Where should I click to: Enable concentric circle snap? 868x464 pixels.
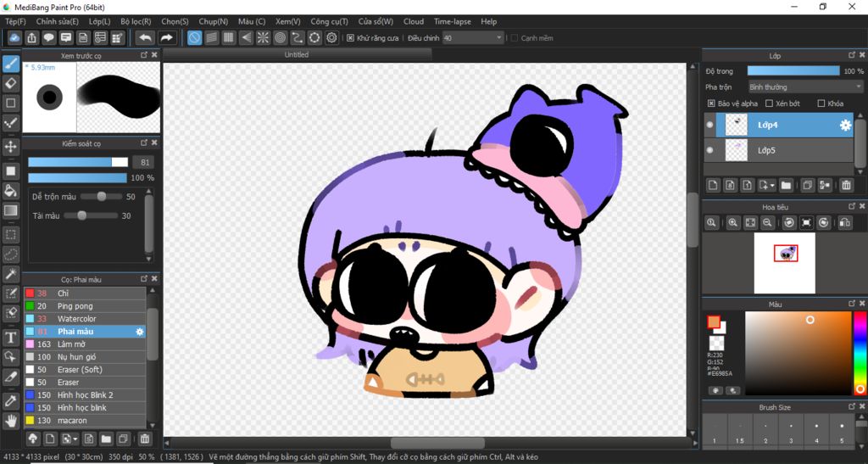[280, 37]
